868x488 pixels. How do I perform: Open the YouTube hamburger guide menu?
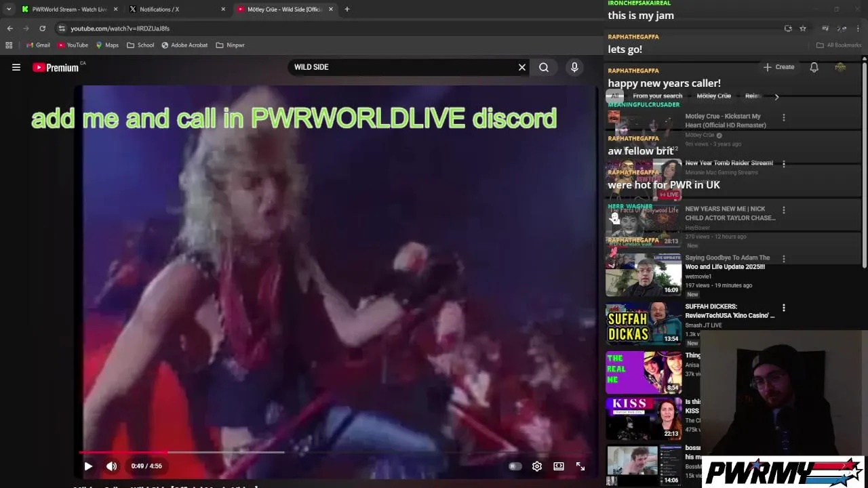click(16, 67)
